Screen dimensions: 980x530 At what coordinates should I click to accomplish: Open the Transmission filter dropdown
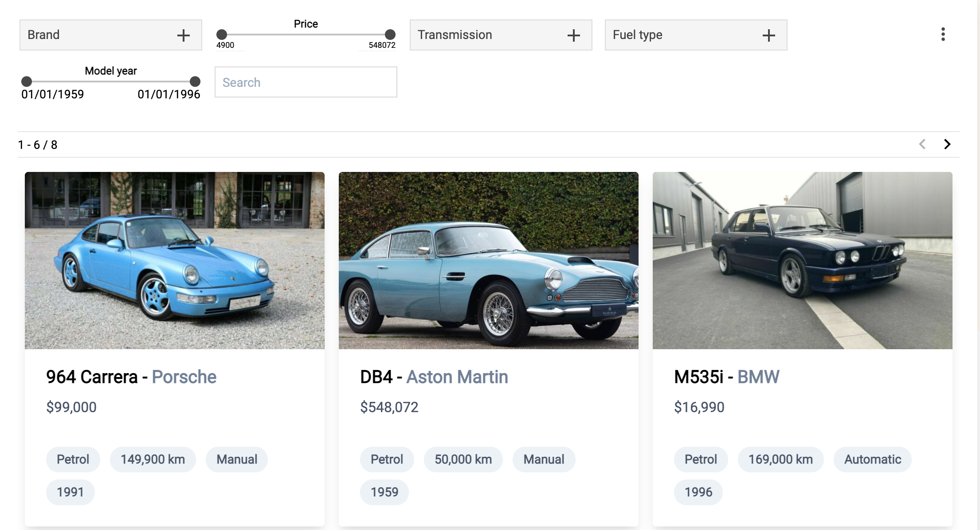(501, 35)
